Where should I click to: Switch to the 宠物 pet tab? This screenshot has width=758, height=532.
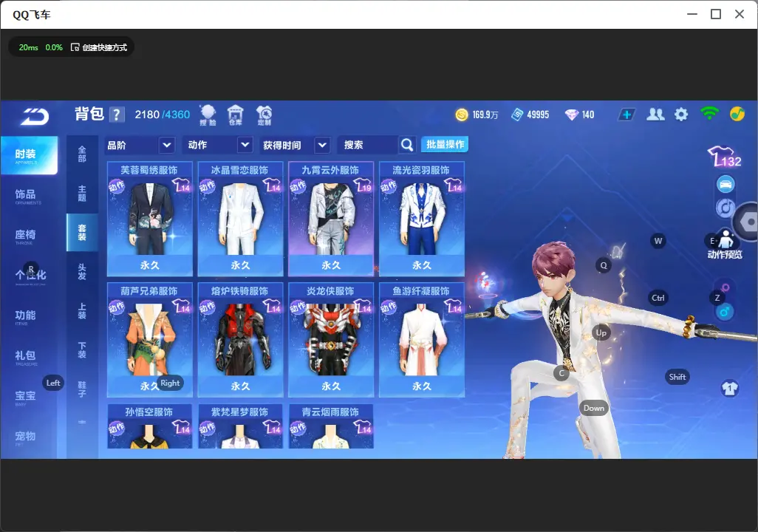(25, 437)
